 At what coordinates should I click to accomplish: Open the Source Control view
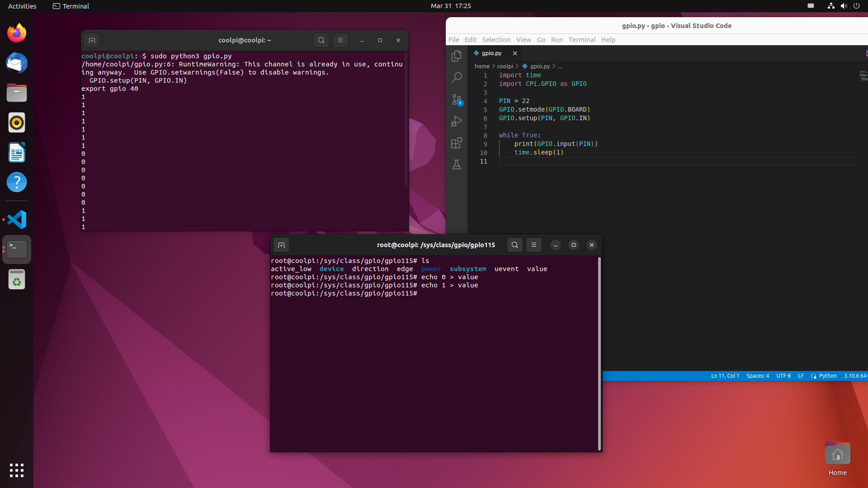457,99
